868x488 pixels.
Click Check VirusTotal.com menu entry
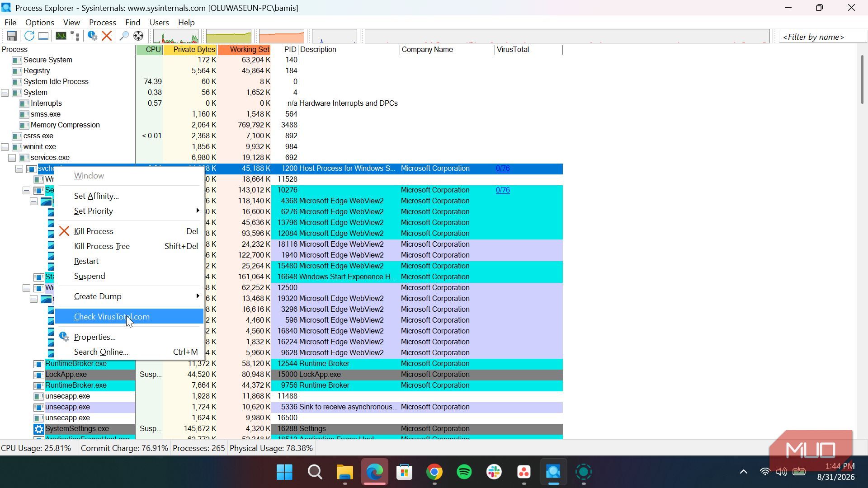click(129, 317)
